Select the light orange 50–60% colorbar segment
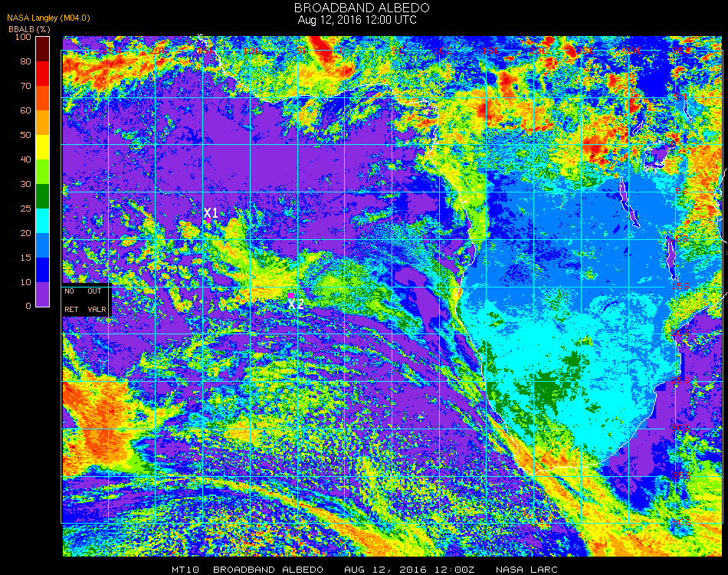 point(42,122)
